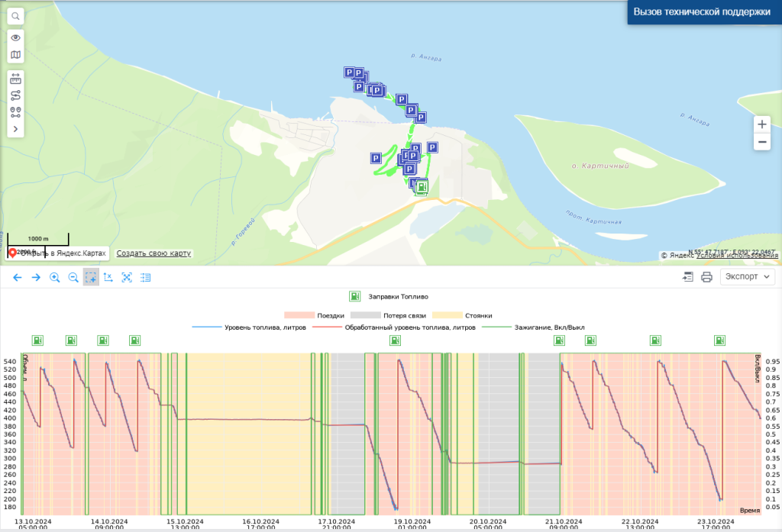Fit chart to full extent icon
The image size is (782, 532).
click(127, 277)
